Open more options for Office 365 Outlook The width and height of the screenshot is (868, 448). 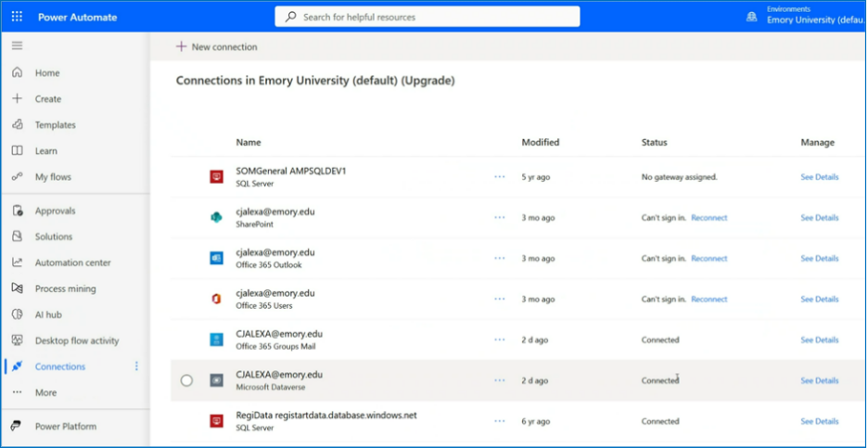500,258
